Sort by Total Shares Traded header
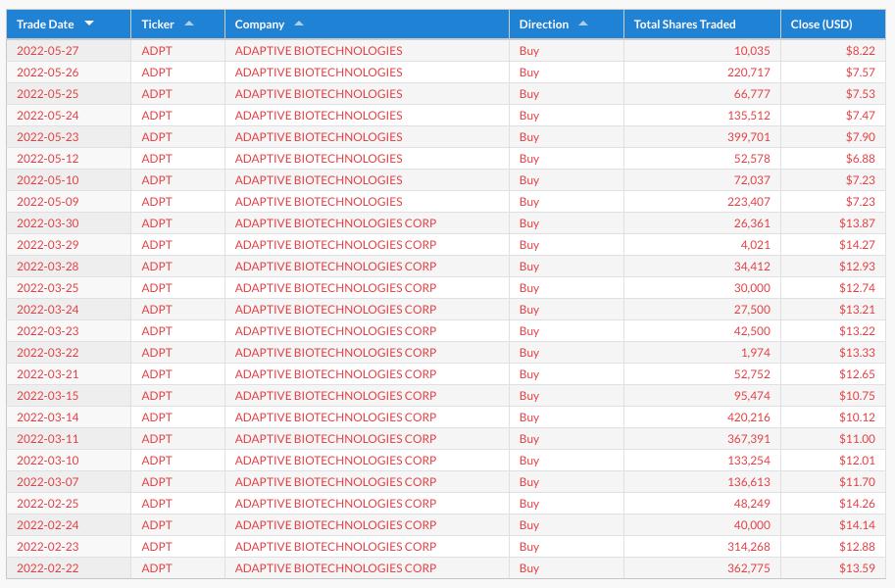Image resolution: width=895 pixels, height=588 pixels. point(684,24)
